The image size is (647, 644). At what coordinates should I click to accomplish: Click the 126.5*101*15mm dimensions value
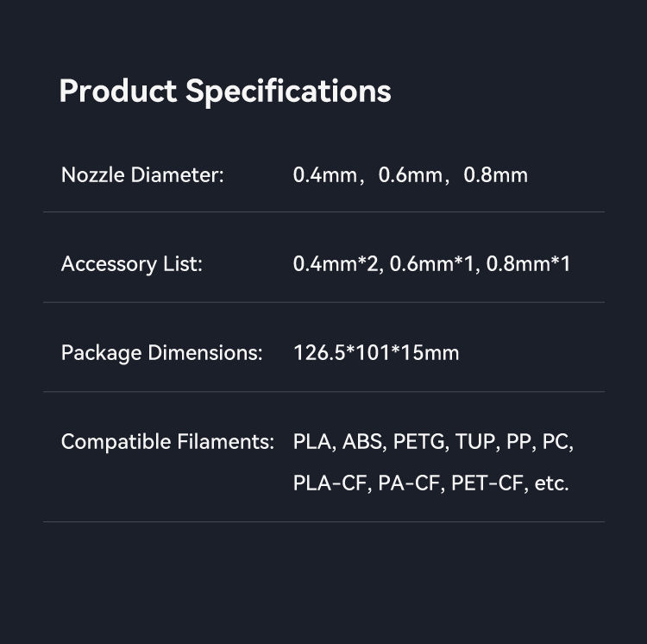(376, 353)
